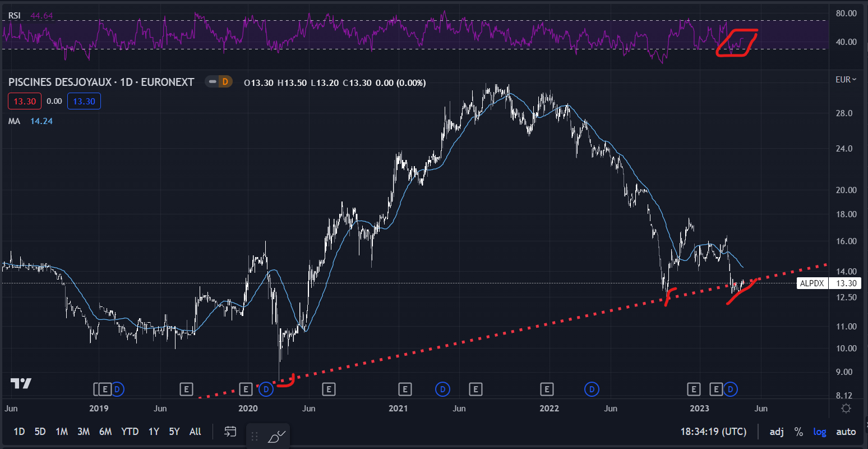
Task: Open earnings marker at the 2022 label
Action: [547, 388]
